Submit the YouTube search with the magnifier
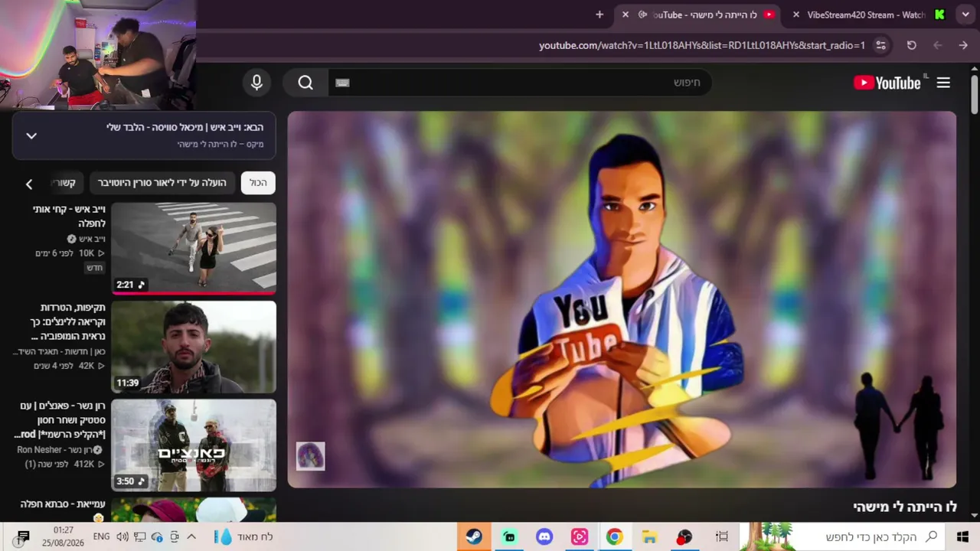The image size is (980, 551). (305, 83)
